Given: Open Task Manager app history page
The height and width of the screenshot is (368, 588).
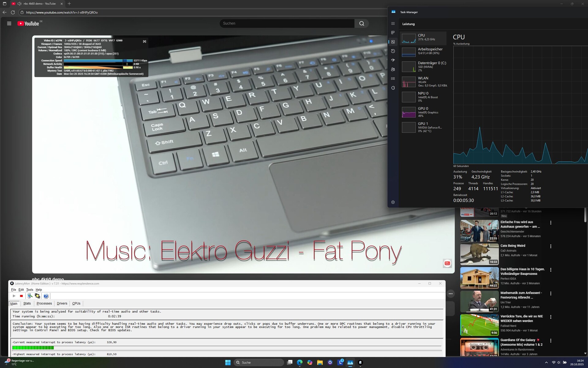Looking at the screenshot, I should [393, 51].
